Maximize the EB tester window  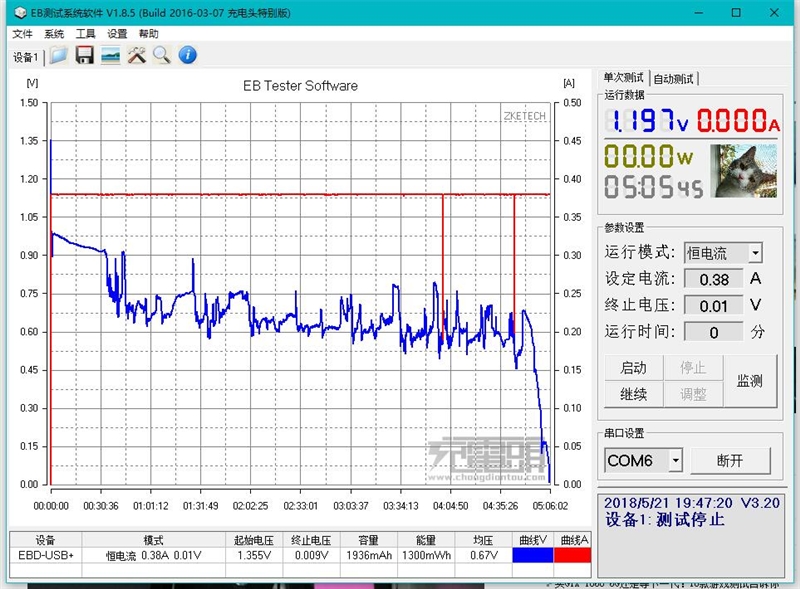(x=736, y=13)
